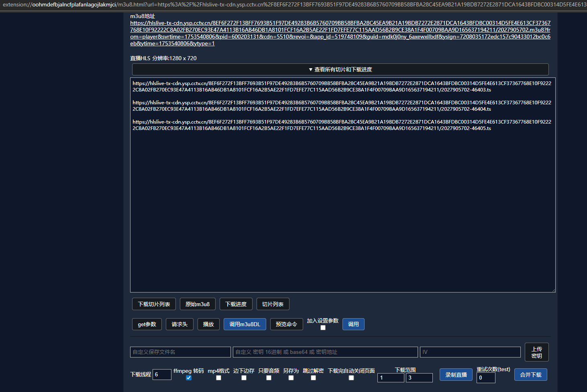Tick the 只要音频 checkbox
The image size is (587, 392).
[269, 378]
